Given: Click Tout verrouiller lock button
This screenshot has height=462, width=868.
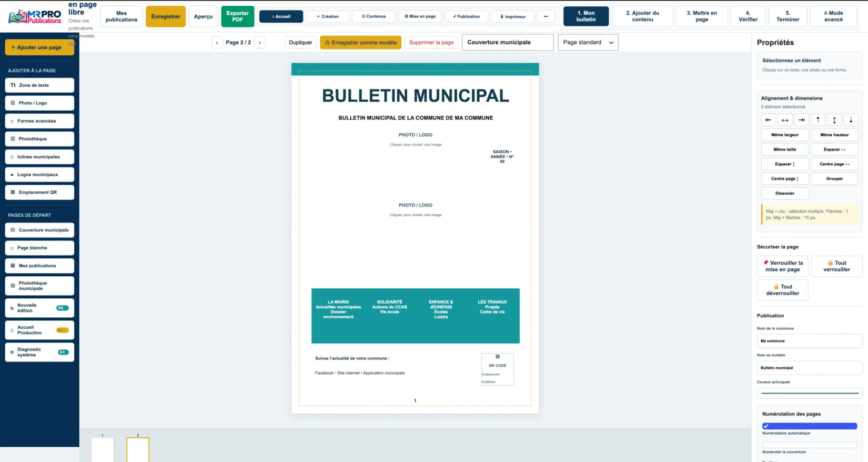Looking at the screenshot, I should coord(836,266).
